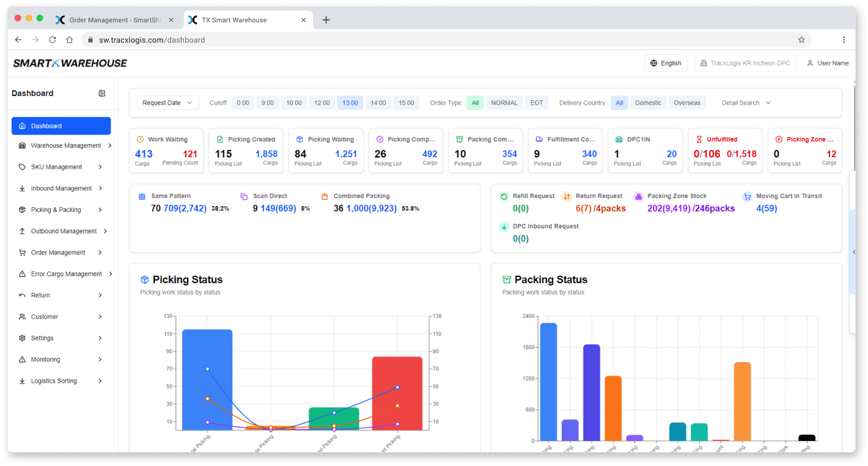Open the Request Date dropdown

(166, 103)
